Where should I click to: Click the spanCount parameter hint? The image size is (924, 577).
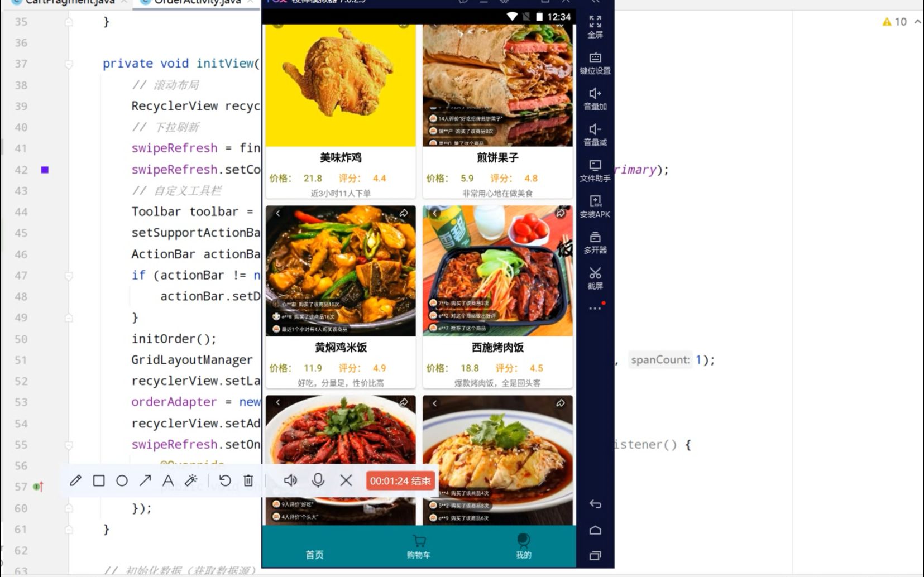(x=660, y=360)
